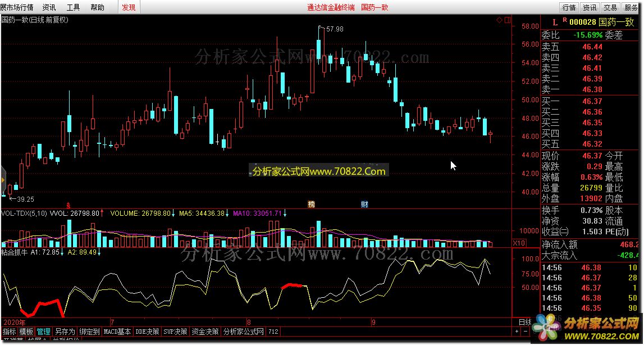Click the MA10 down arrow indicator

(x=285, y=213)
